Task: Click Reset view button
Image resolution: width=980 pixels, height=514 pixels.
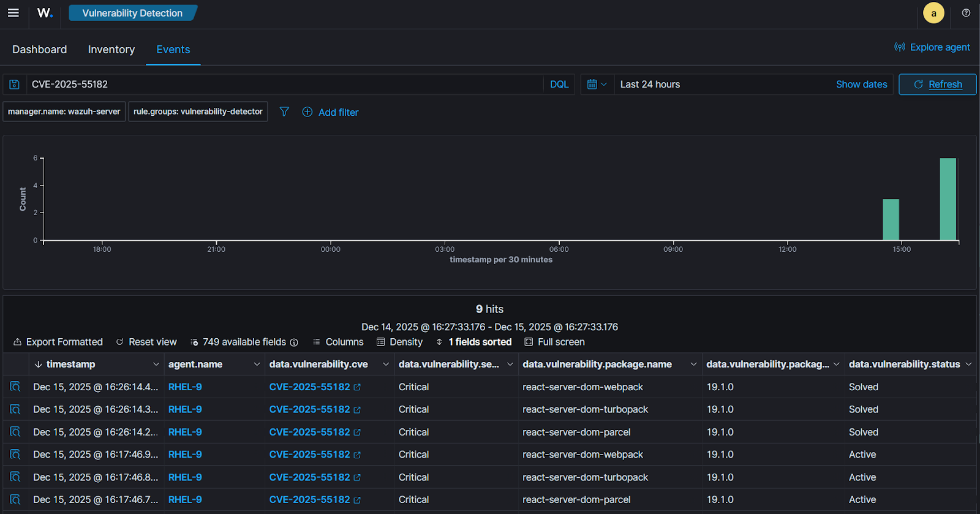Action: click(146, 342)
